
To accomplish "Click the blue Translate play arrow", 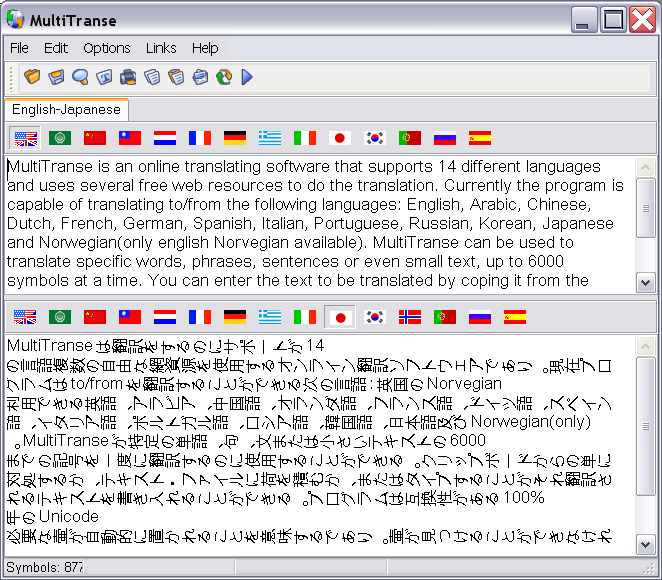I will tap(247, 77).
